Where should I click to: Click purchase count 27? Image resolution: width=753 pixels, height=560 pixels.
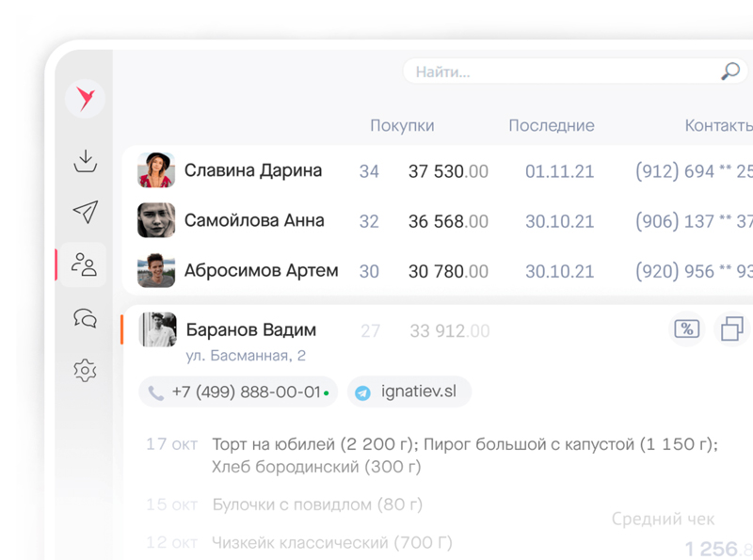point(370,331)
